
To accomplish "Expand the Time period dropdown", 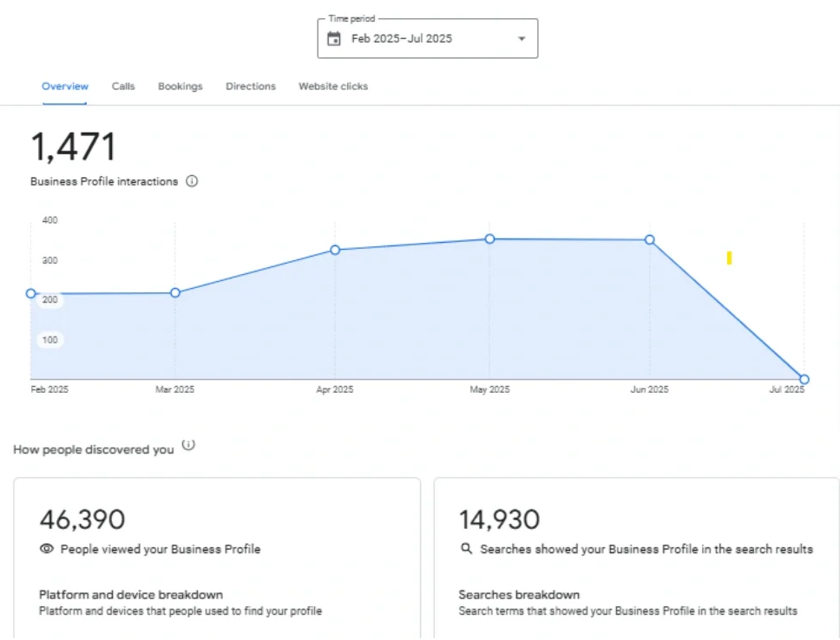I will pos(522,38).
